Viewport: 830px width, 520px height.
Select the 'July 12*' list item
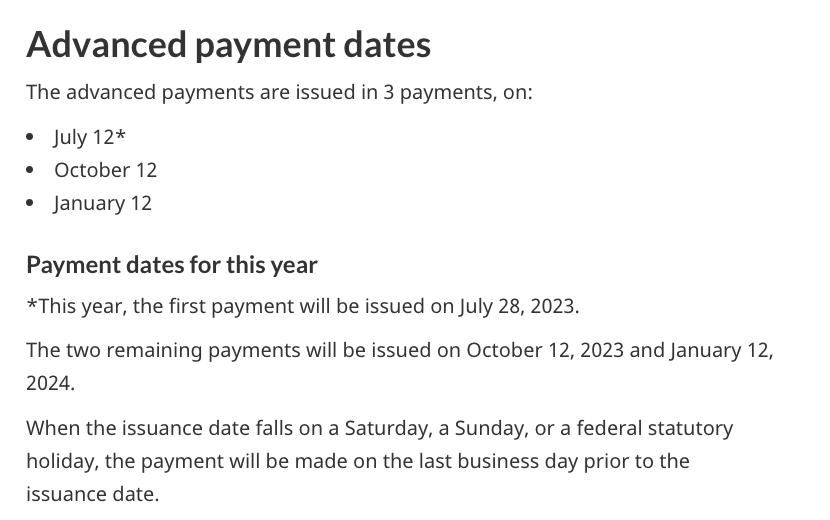89,137
